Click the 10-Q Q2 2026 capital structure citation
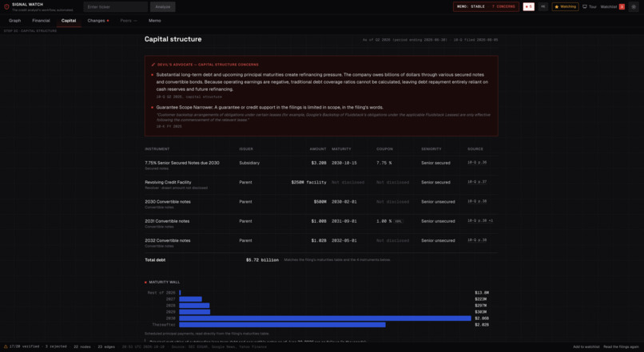The height and width of the screenshot is (352, 644). click(189, 97)
